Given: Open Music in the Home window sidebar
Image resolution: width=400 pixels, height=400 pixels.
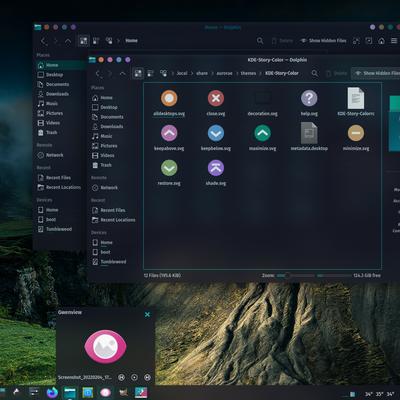Looking at the screenshot, I should (x=48, y=104).
